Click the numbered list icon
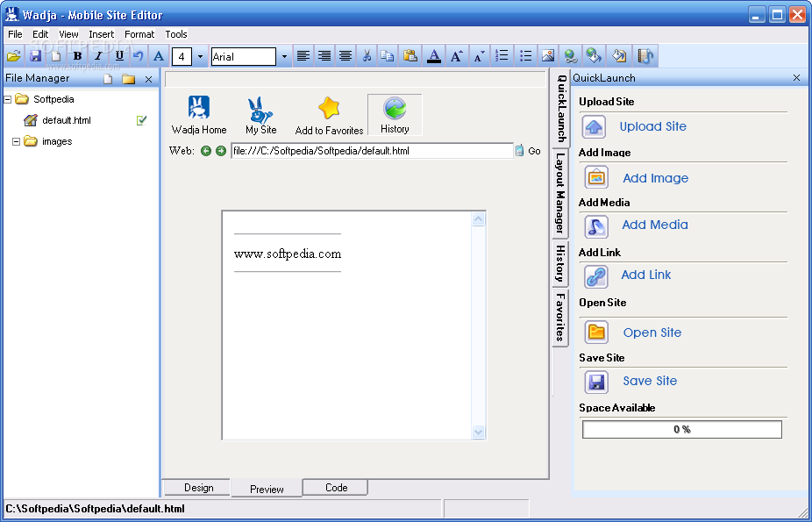 pos(502,56)
